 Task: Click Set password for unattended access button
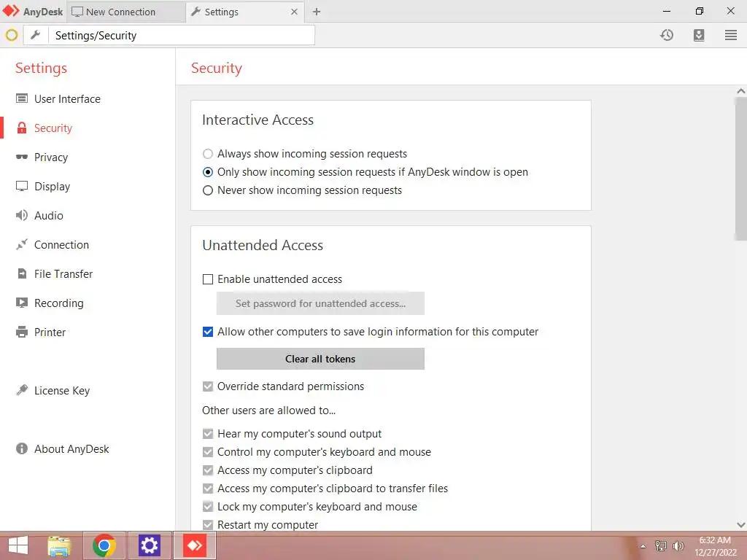click(320, 303)
